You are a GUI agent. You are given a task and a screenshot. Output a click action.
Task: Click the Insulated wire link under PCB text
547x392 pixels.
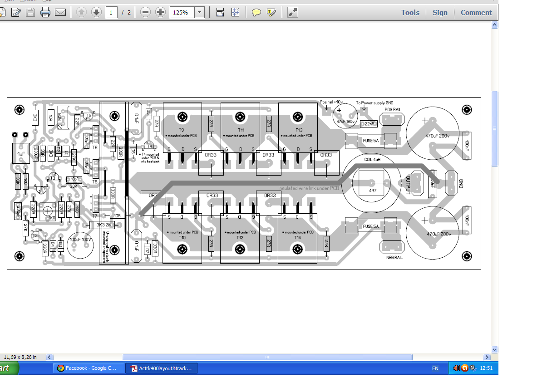pyautogui.click(x=308, y=188)
